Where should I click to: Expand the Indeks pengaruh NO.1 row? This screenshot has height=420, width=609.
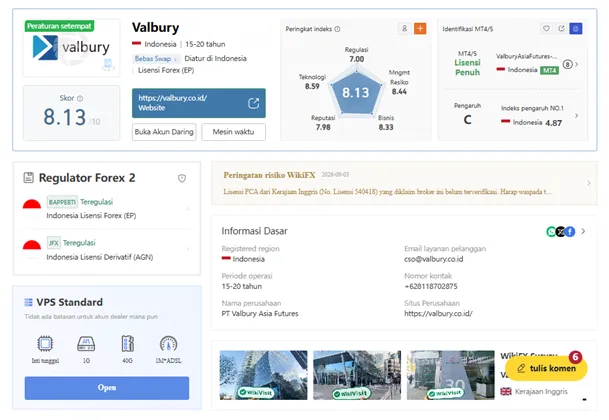pyautogui.click(x=576, y=115)
